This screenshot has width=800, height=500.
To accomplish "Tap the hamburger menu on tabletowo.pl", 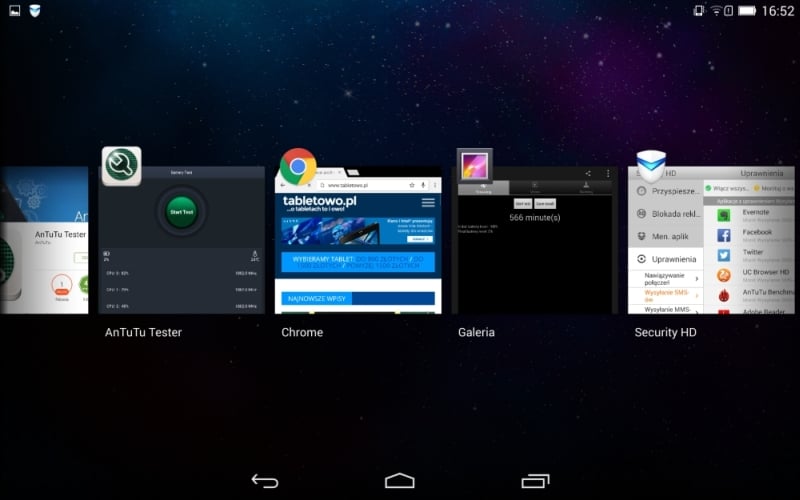I will (x=428, y=203).
